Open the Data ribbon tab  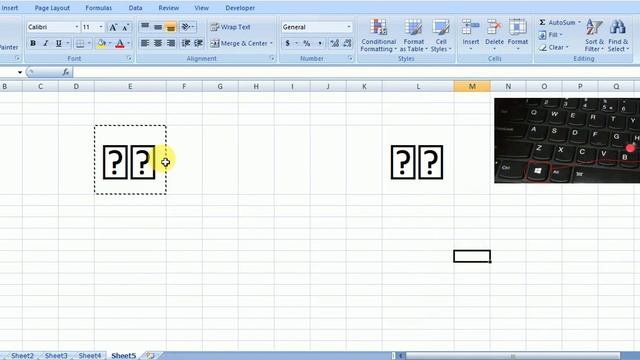coord(136,8)
